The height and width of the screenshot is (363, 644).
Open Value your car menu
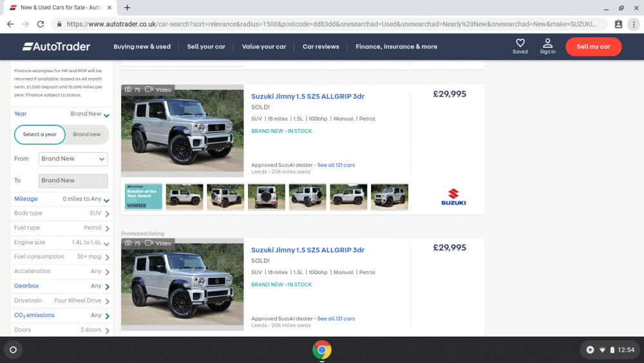coord(263,46)
